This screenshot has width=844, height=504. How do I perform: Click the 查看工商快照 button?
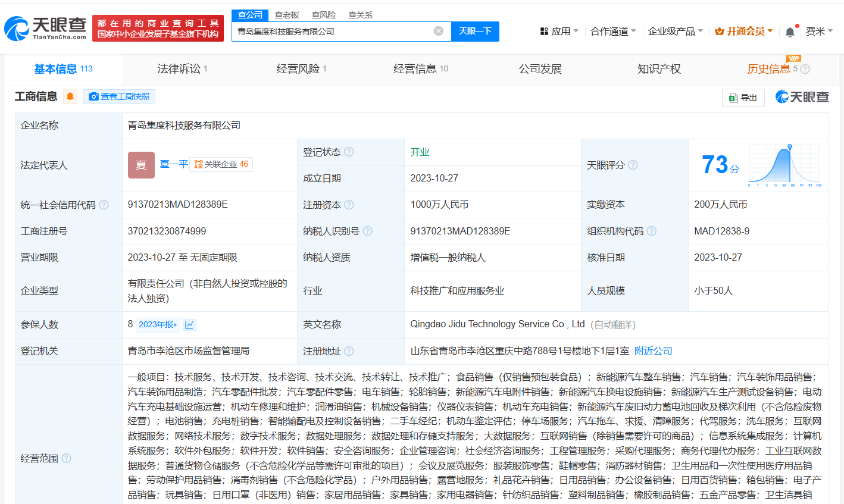point(119,96)
